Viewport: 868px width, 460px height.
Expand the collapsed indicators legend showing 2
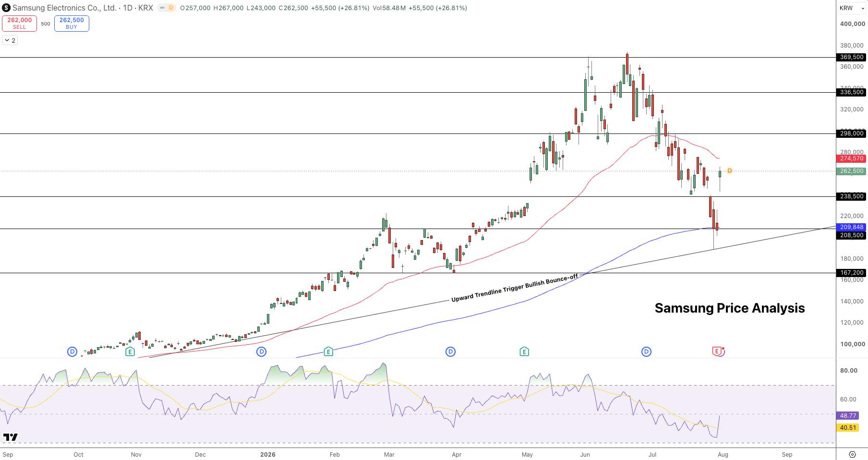pyautogui.click(x=10, y=40)
